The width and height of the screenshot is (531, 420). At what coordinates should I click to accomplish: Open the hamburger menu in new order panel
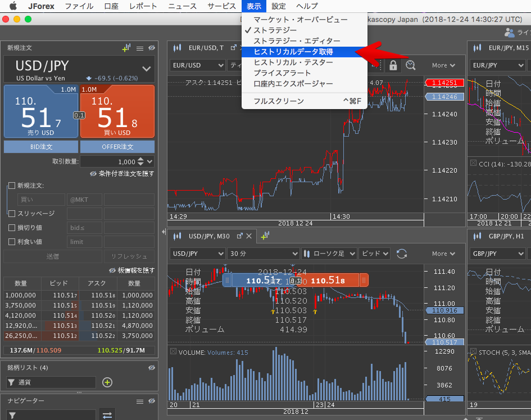140,48
